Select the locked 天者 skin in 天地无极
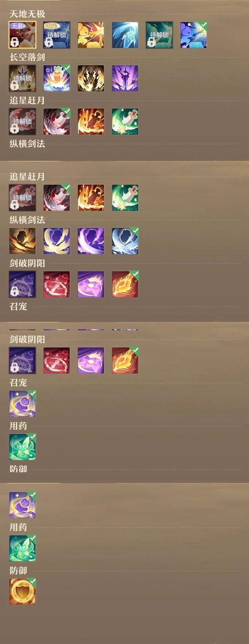 tap(22, 35)
